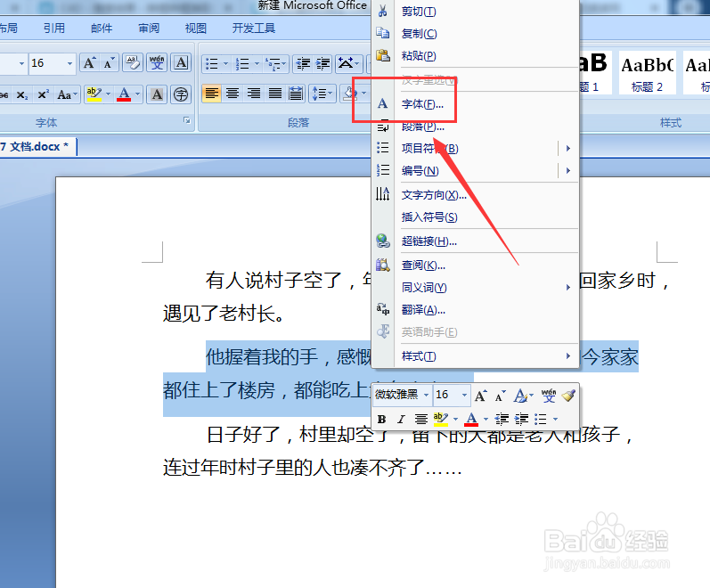Center text via mini toolbar
The height and width of the screenshot is (588, 710).
pyautogui.click(x=421, y=419)
